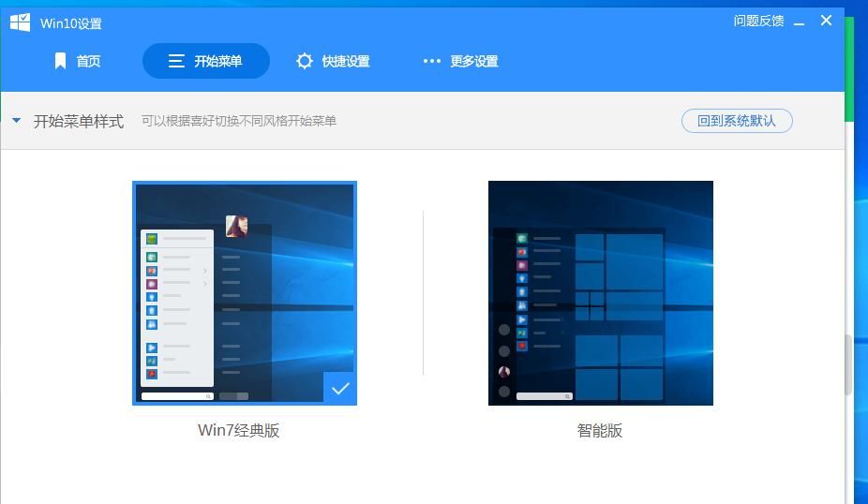Screen dimensions: 868x504
Task: Click the Win10设置 title text
Action: pos(71,23)
